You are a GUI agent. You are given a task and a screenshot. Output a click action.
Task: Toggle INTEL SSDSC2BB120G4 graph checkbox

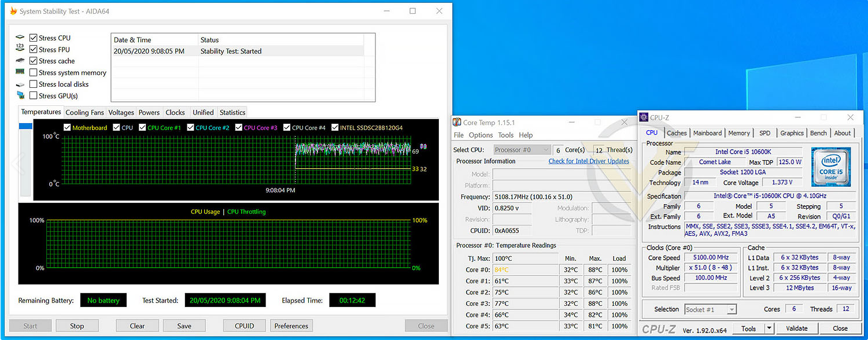tap(335, 127)
